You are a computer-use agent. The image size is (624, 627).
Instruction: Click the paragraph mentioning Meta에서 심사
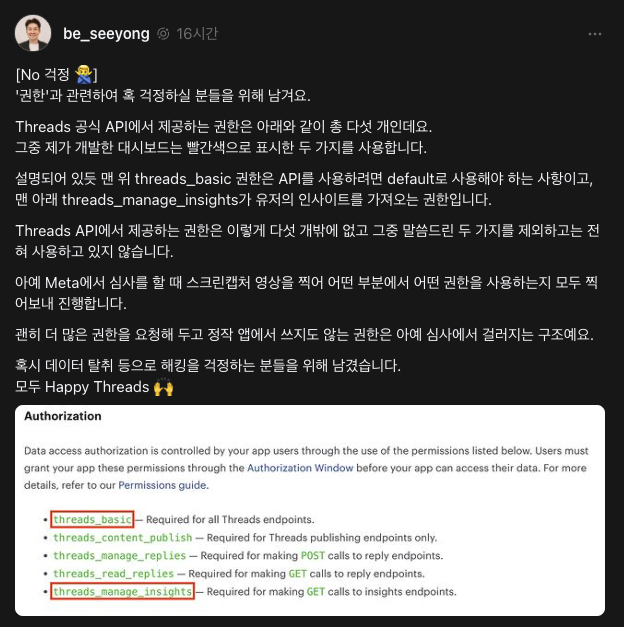(306, 293)
